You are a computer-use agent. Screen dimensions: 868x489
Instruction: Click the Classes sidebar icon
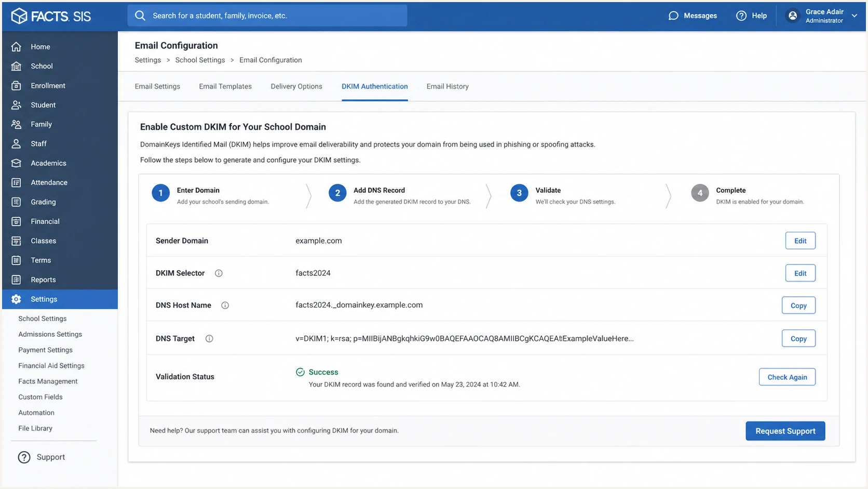17,241
